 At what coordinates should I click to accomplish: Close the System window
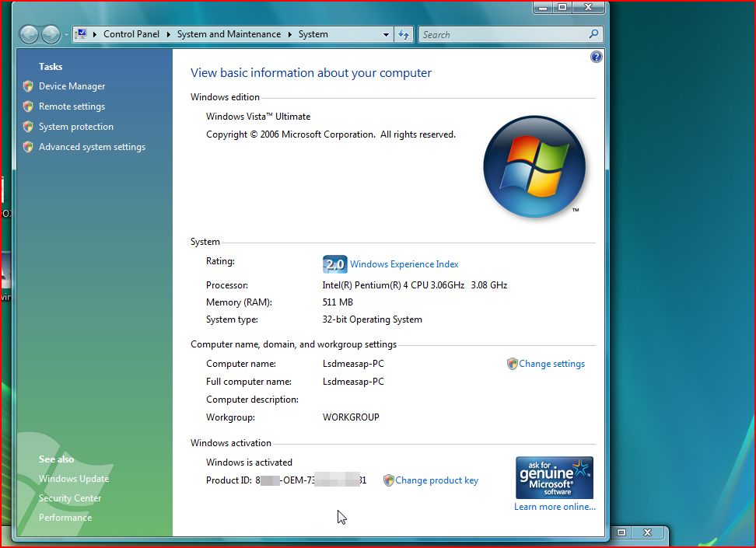590,7
